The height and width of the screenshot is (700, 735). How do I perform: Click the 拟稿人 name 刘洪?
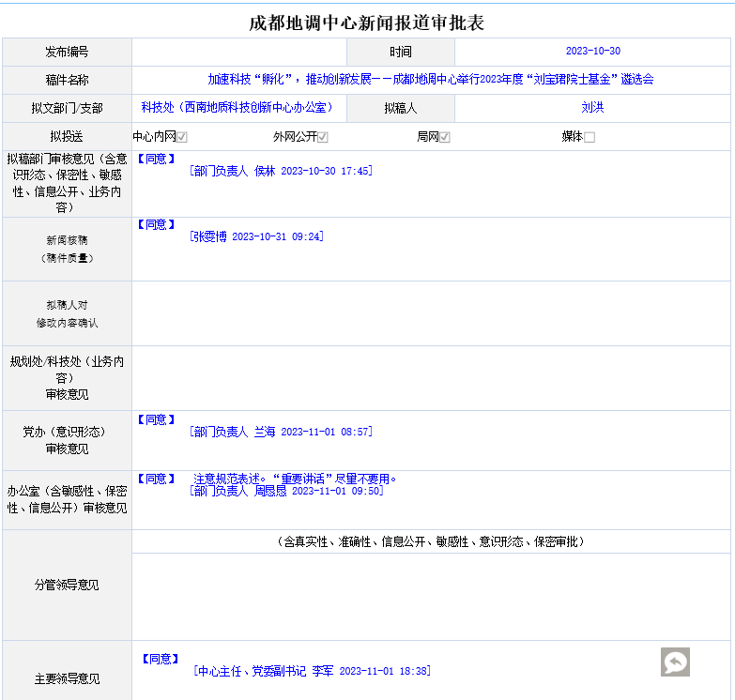[x=592, y=108]
